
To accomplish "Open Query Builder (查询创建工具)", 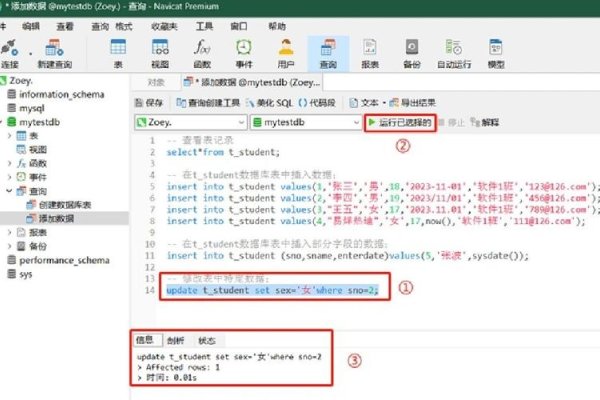I will click(208, 103).
